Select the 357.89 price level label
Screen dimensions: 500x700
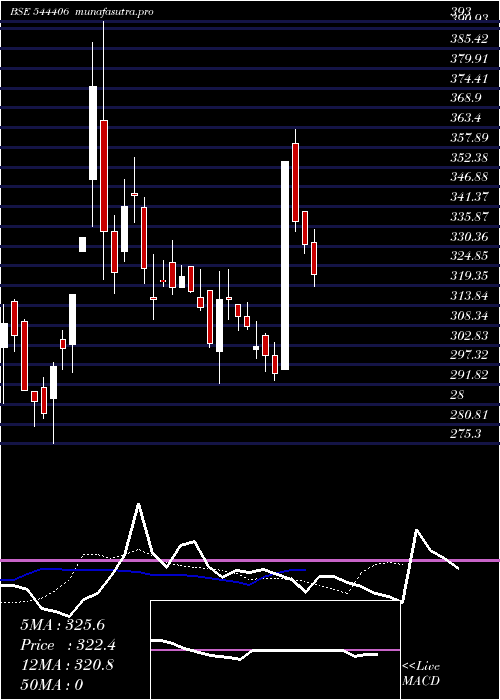pyautogui.click(x=469, y=138)
